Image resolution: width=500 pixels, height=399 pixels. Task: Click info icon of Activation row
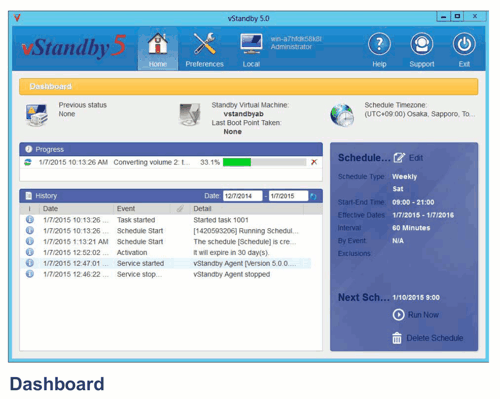point(30,252)
